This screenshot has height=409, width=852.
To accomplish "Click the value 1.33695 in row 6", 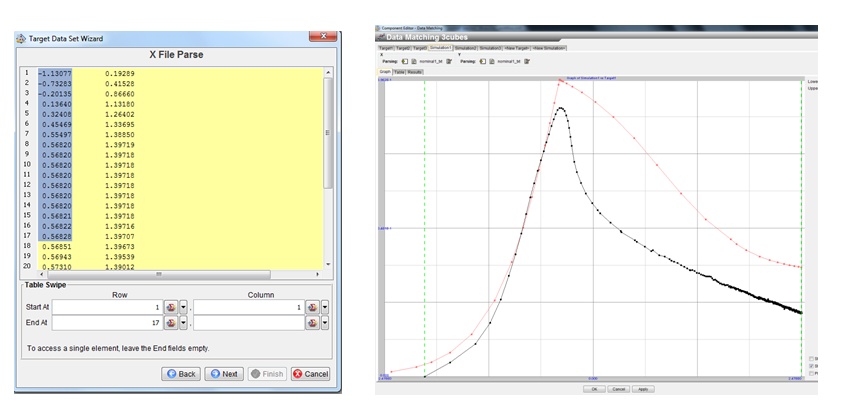I will pos(120,124).
